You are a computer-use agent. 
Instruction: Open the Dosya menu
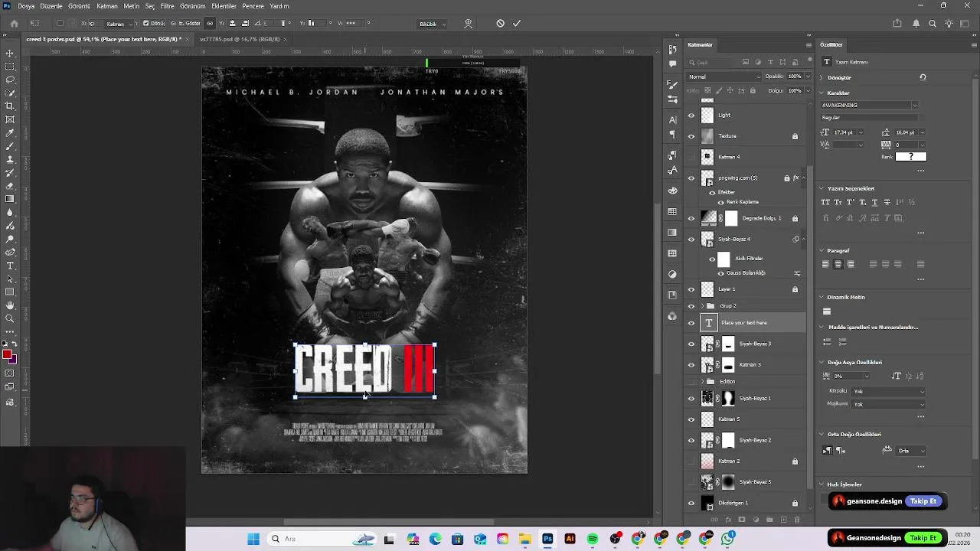[x=26, y=5]
